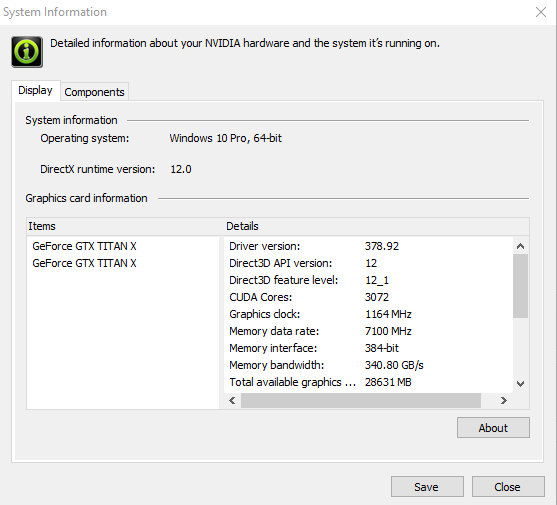Click the System information heading

coord(71,120)
